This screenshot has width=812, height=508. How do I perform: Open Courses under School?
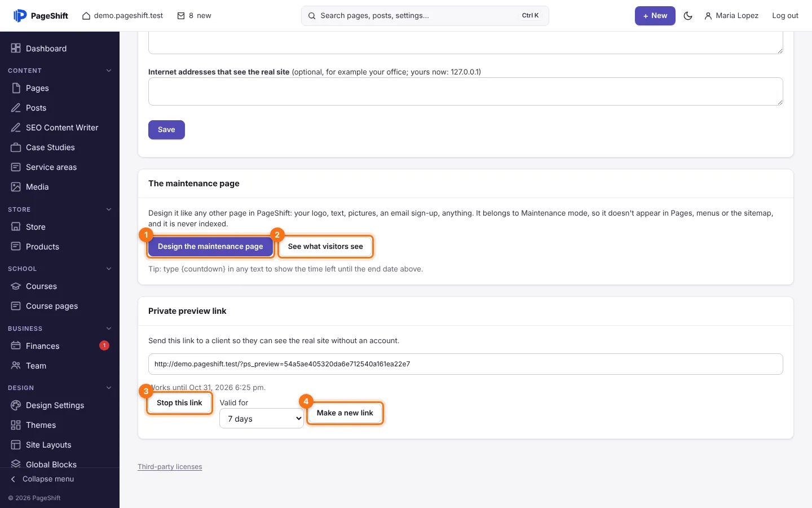coord(60,286)
